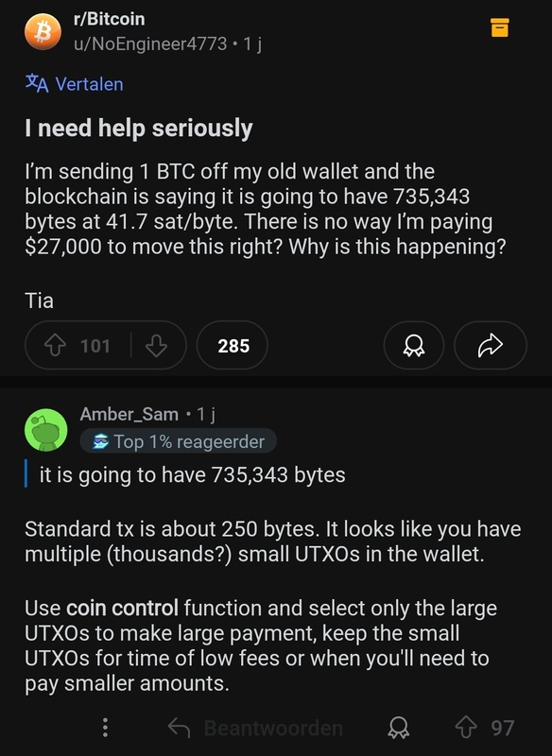Open the post title 'I need help seriously'
552x756 pixels.
tap(137, 125)
